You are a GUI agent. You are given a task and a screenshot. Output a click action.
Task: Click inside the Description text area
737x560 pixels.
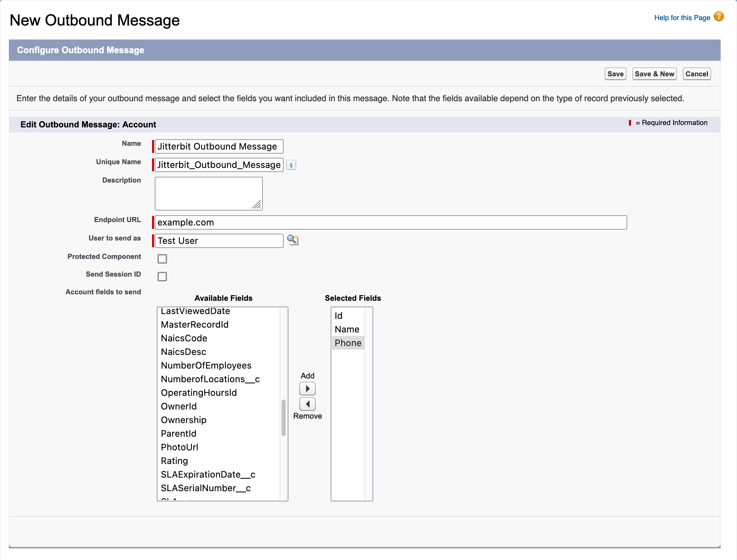tap(208, 193)
